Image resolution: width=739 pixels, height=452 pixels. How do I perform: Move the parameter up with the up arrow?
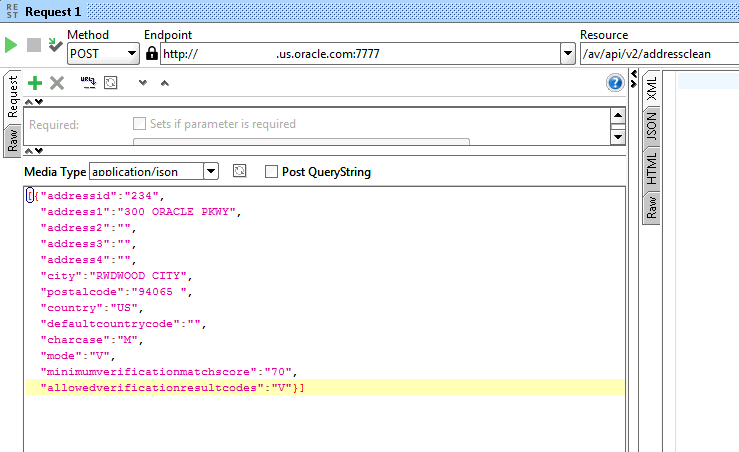[164, 83]
